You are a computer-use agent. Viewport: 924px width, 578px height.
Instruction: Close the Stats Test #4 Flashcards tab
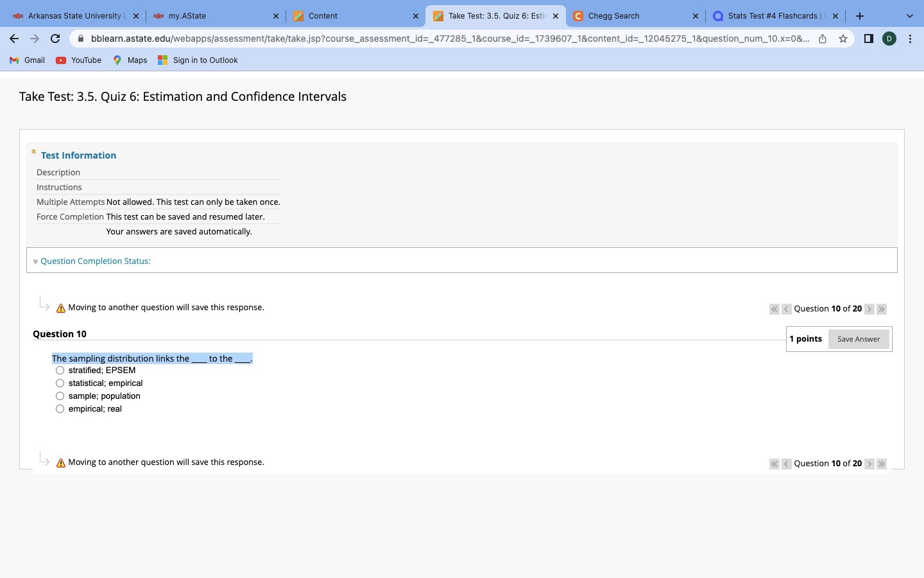(x=835, y=16)
